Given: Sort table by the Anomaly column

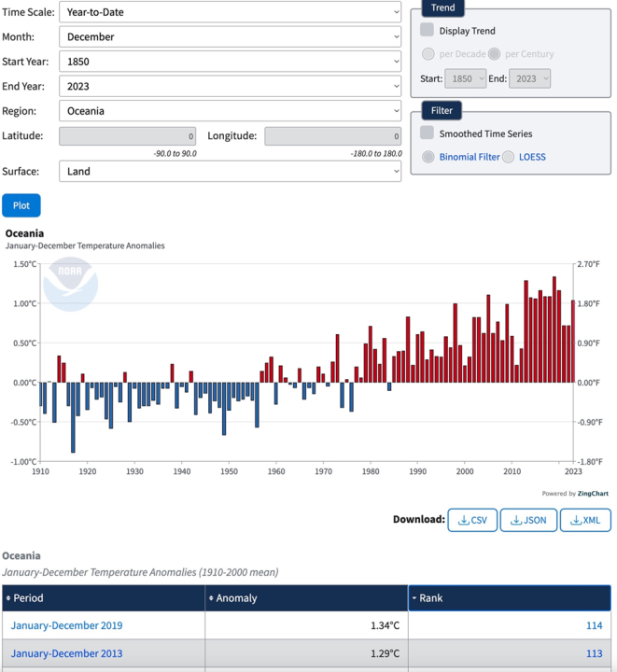Looking at the screenshot, I should (x=306, y=598).
